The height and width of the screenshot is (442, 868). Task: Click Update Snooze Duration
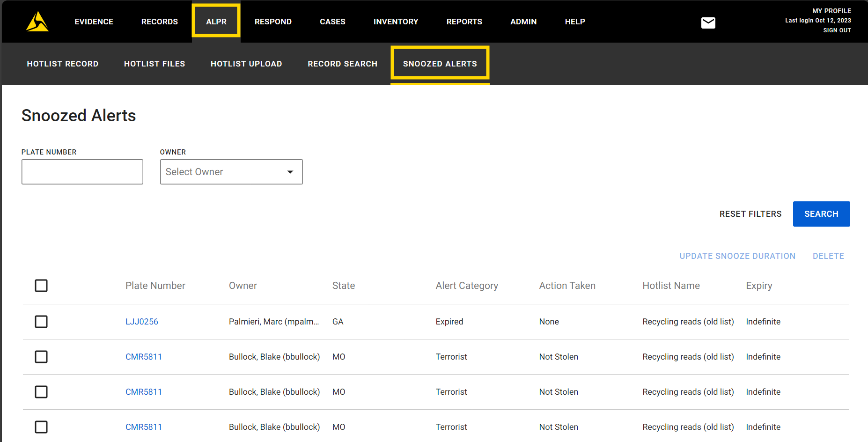[x=737, y=256]
